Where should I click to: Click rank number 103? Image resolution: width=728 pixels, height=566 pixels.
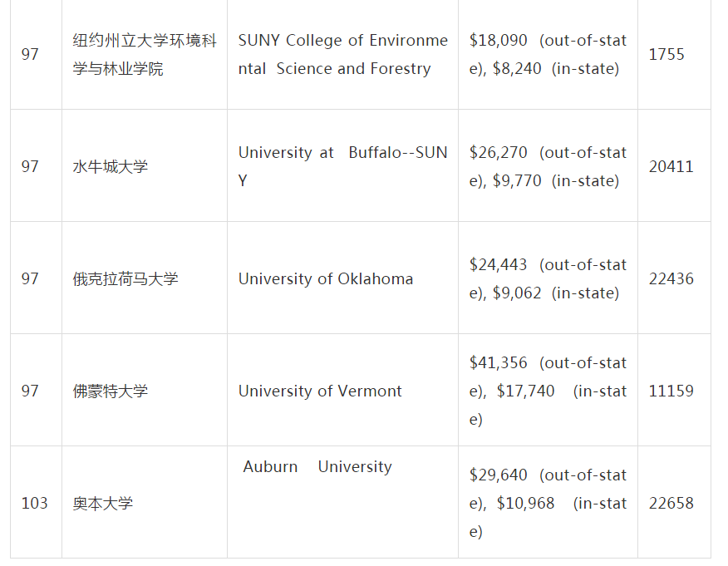click(x=34, y=504)
